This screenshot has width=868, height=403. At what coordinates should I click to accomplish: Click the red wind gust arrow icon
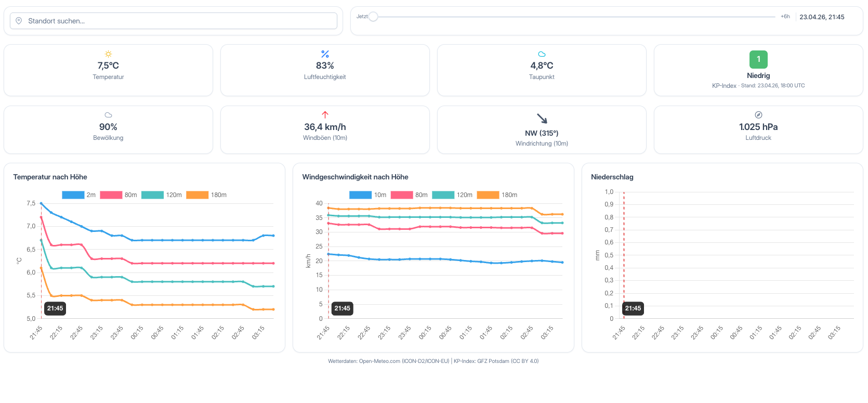click(x=325, y=115)
